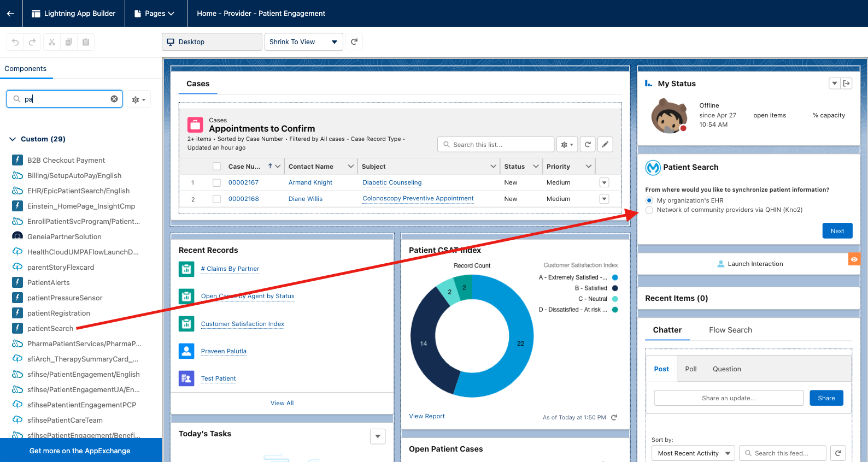Viewport: 868px width, 462px height.
Task: Click the pencil edit list icon
Action: [605, 145]
